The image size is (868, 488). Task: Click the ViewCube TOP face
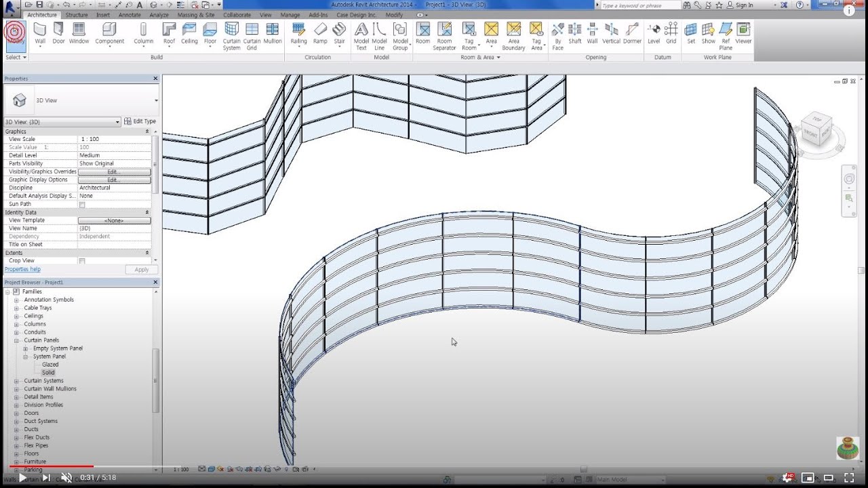click(816, 118)
